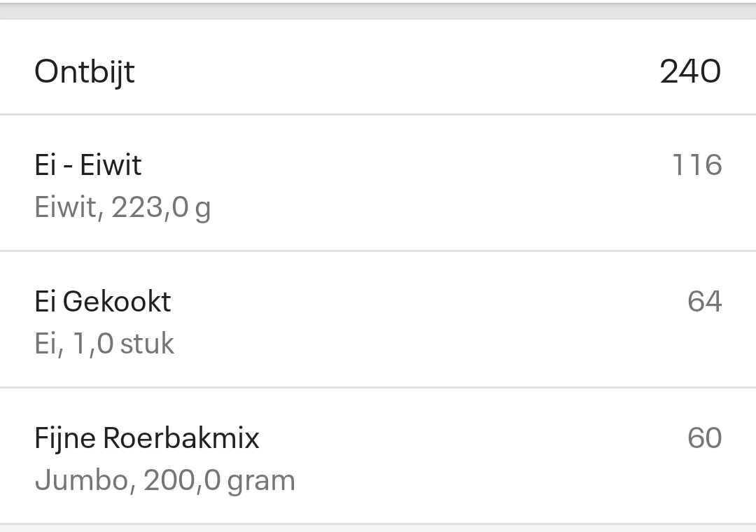Tap the 240 breakfast calorie total

pos(689,71)
